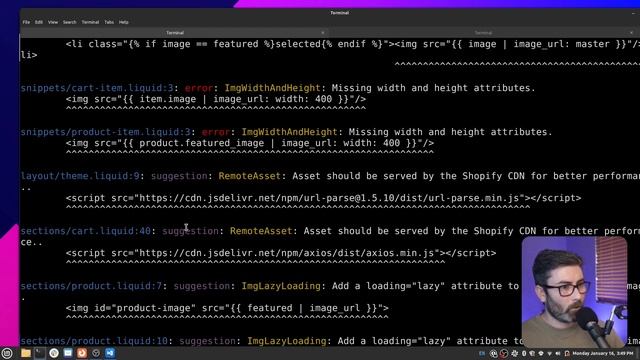Click 'ImgWidthAndHeight' in the cart-item error line
Screen dimensions: 640x360
(272, 88)
